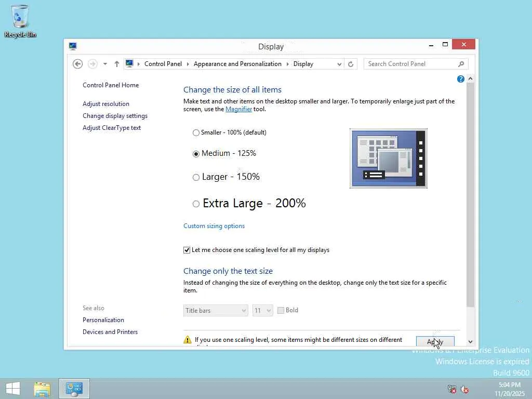Expand the address bar root chevron
This screenshot has height=399, width=532.
tap(138, 64)
